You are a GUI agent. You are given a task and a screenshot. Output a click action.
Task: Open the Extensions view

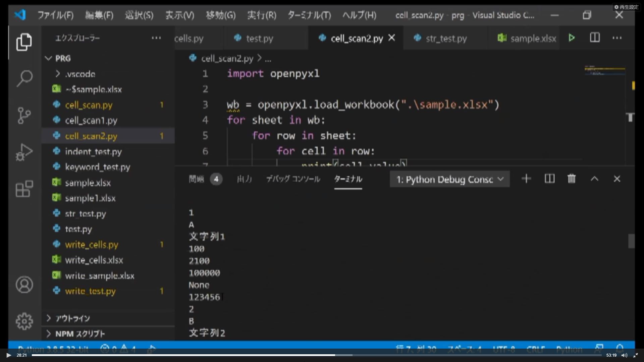click(24, 189)
